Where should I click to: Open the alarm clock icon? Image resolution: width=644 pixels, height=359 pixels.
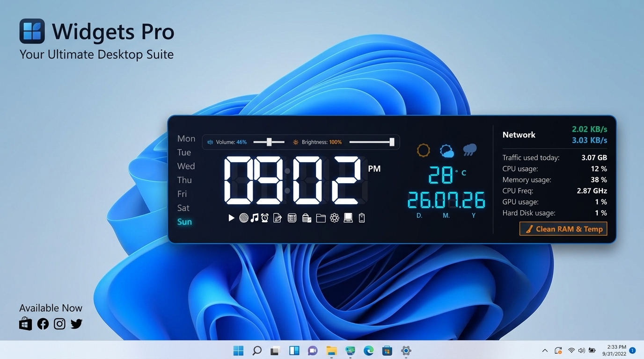coord(265,218)
